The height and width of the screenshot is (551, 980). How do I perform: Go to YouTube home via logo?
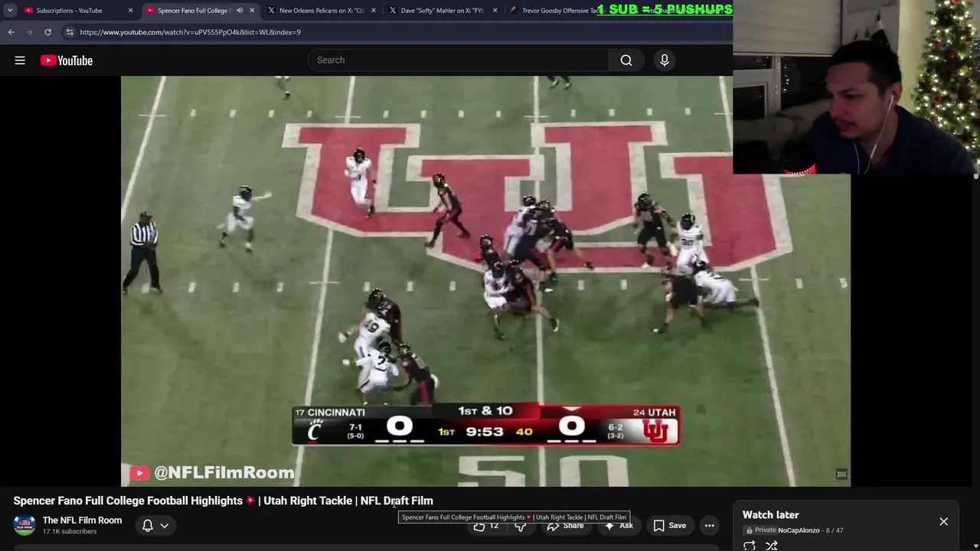[67, 60]
